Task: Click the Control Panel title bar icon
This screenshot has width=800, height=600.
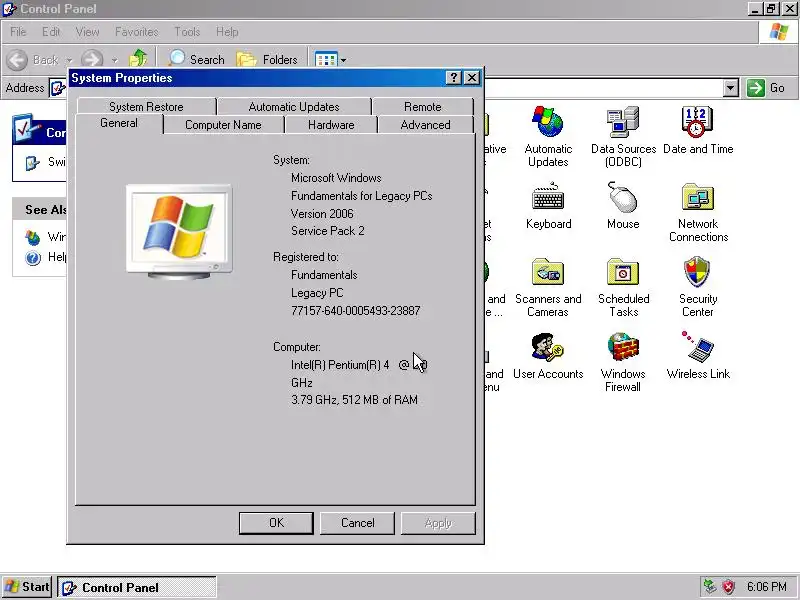Action: click(9, 9)
